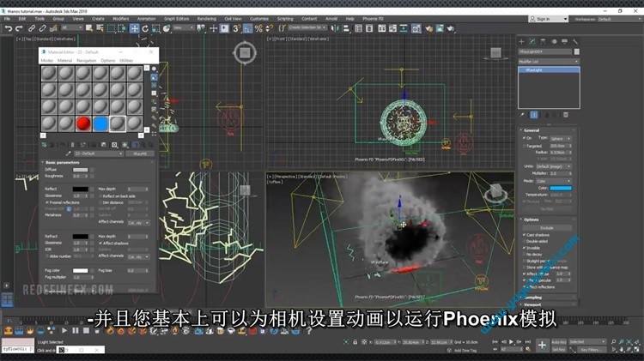Image resolution: width=644 pixels, height=361 pixels.
Task: Click the Redo arrow in the main toolbar
Action: click(x=19, y=28)
